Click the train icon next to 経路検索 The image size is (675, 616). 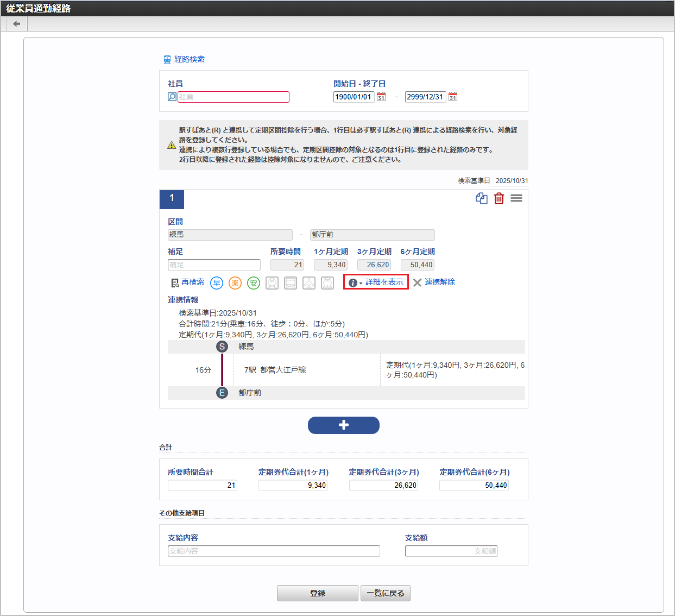166,59
